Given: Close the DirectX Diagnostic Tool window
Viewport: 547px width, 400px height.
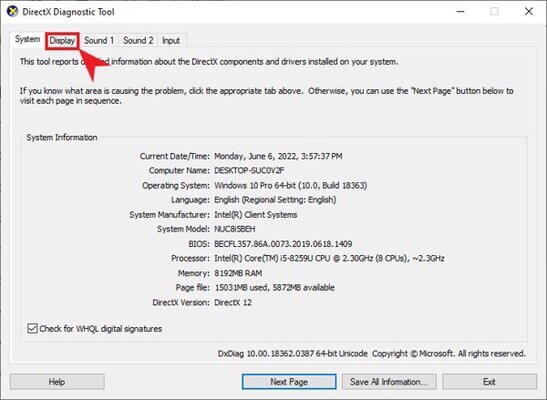Looking at the screenshot, I should [529, 12].
